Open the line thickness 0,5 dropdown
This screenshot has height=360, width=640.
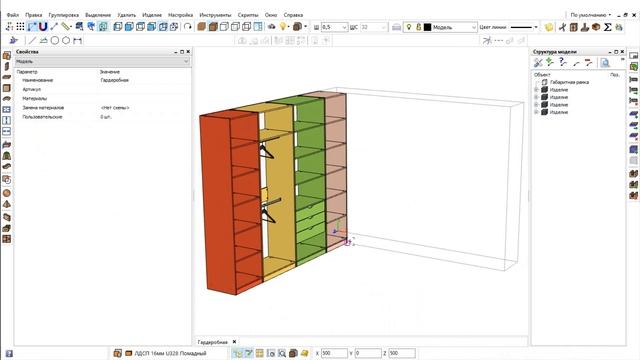coord(344,27)
